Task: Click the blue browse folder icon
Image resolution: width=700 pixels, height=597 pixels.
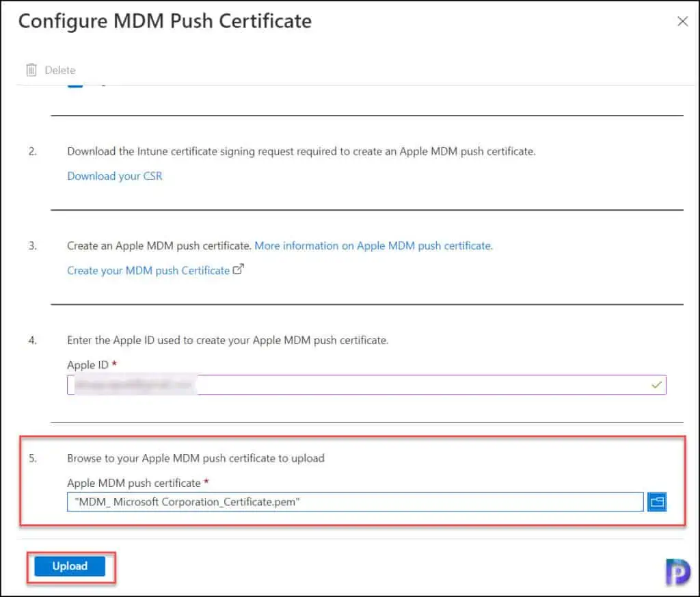Action: (657, 502)
